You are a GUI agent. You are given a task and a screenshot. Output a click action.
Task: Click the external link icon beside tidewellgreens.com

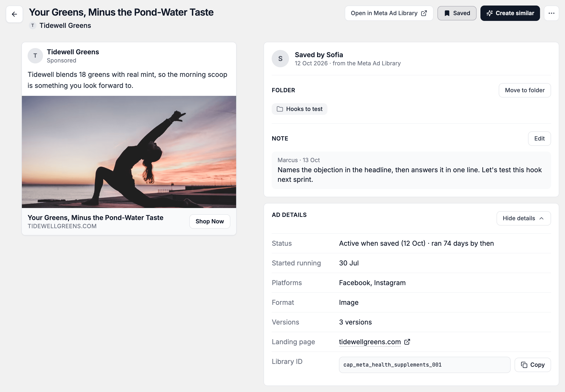click(407, 342)
